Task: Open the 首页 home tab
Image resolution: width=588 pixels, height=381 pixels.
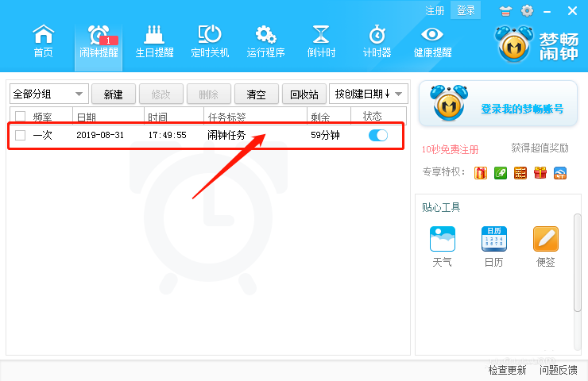Action: tap(44, 41)
